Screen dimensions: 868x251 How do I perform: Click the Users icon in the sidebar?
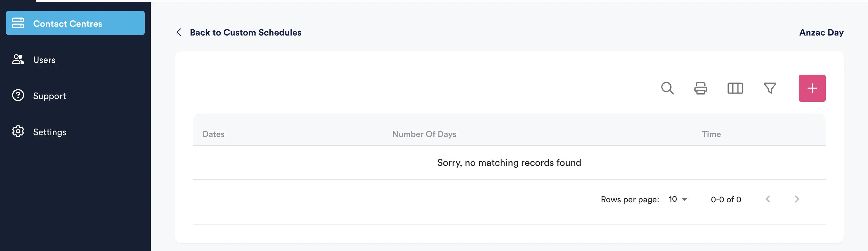(18, 59)
